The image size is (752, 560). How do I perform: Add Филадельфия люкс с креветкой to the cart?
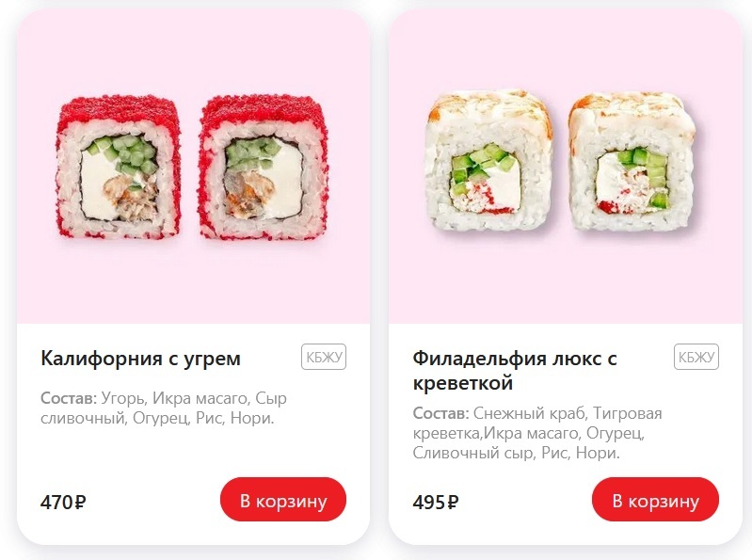point(656,500)
